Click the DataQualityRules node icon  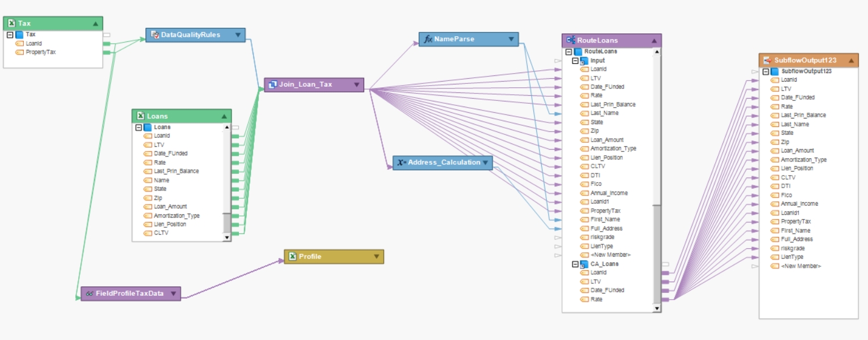click(155, 35)
